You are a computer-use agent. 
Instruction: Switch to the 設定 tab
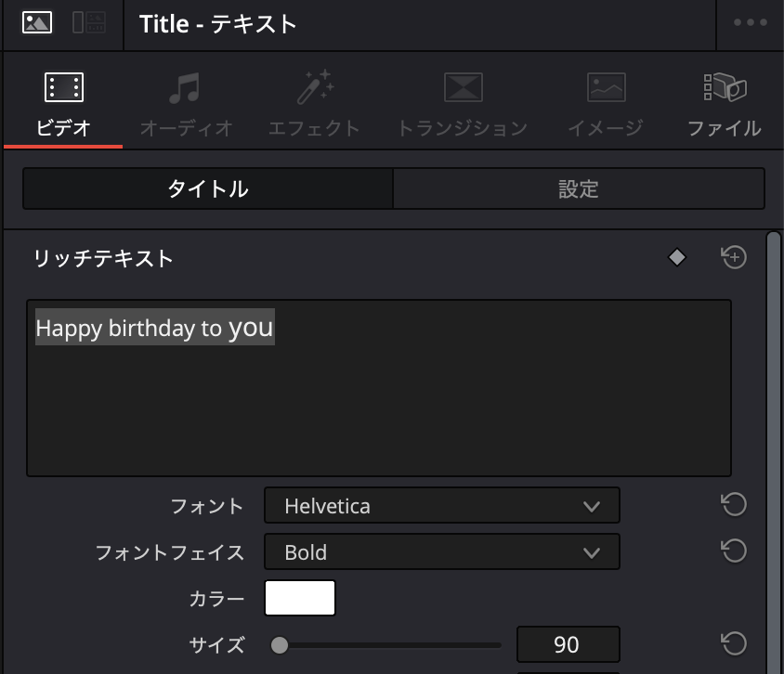(x=580, y=188)
